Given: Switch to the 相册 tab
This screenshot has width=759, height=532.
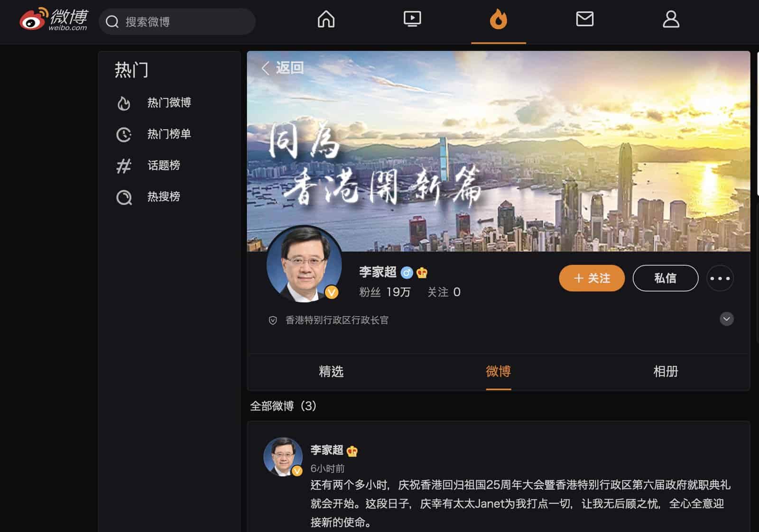Looking at the screenshot, I should pyautogui.click(x=666, y=371).
